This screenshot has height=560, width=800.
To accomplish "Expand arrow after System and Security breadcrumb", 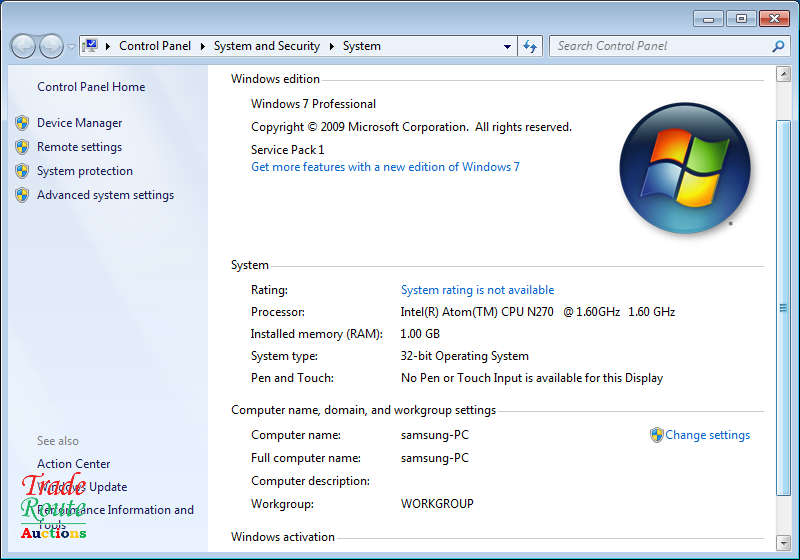I will pos(332,46).
